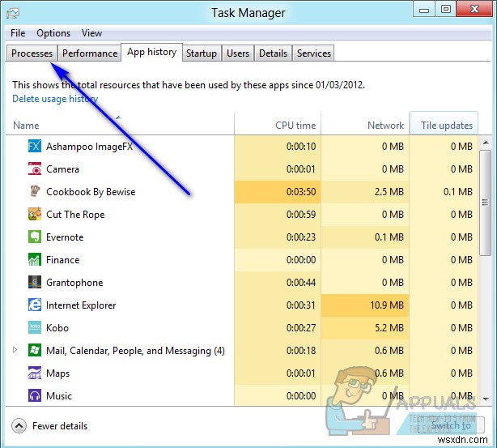The width and height of the screenshot is (497, 448).
Task: Select the Internet Explorer row name
Action: (81, 305)
